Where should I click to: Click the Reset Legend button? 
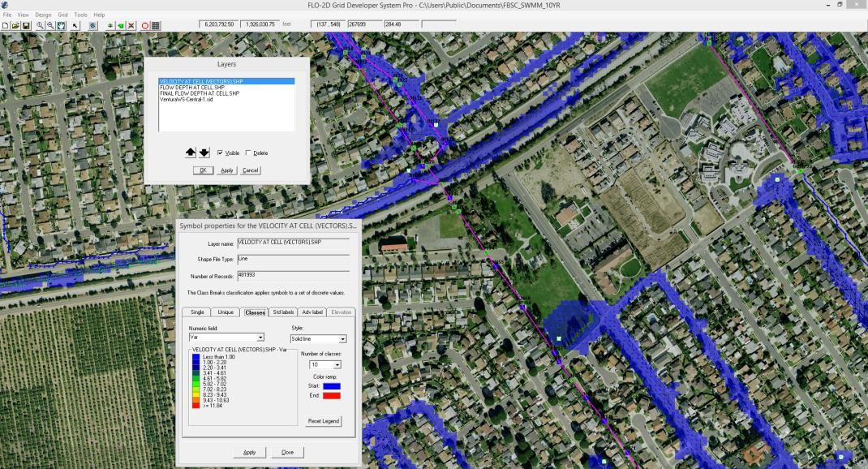[324, 421]
